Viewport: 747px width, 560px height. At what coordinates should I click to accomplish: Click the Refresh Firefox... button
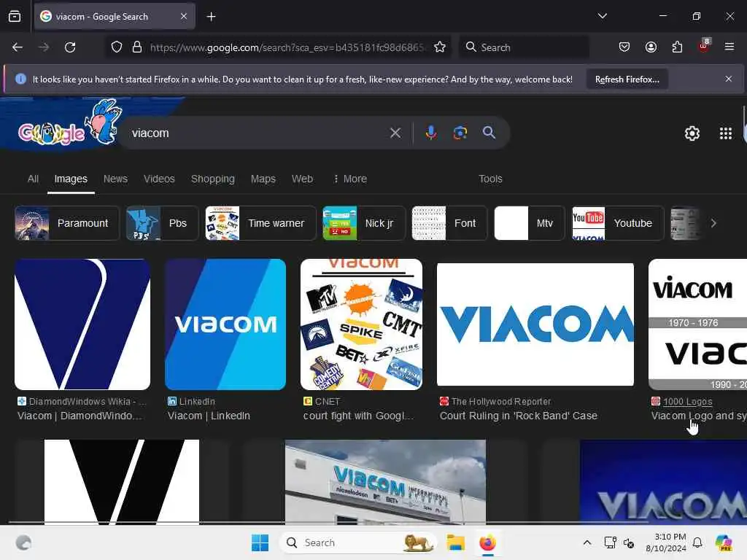click(x=627, y=79)
